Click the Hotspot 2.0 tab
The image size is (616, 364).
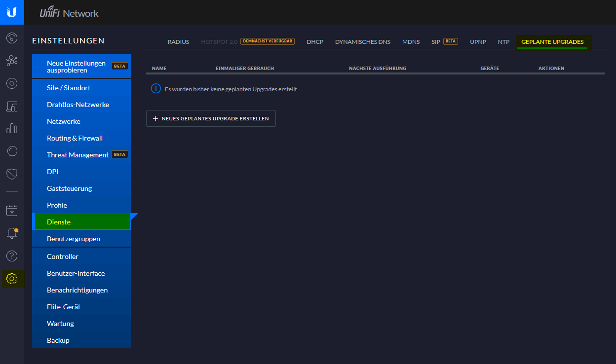pyautogui.click(x=219, y=42)
